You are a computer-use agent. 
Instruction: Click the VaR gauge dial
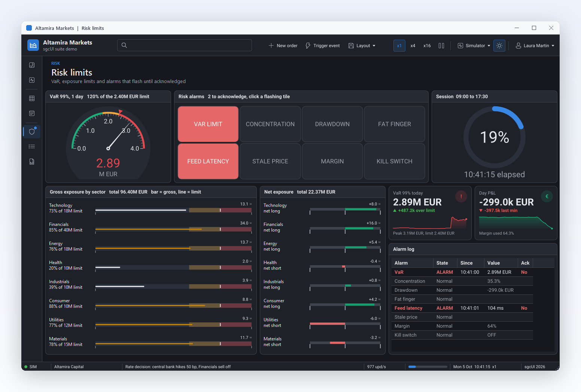click(x=108, y=142)
